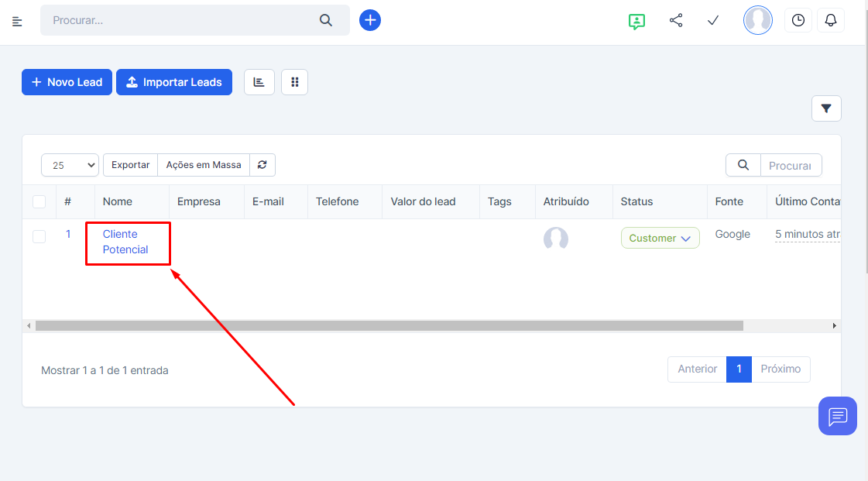Click the horizontal table scrollbar
The image size is (868, 481).
point(389,326)
